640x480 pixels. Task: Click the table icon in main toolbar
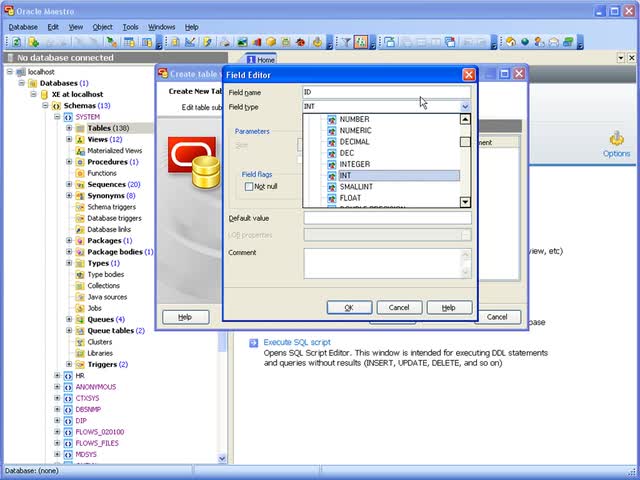click(x=129, y=42)
